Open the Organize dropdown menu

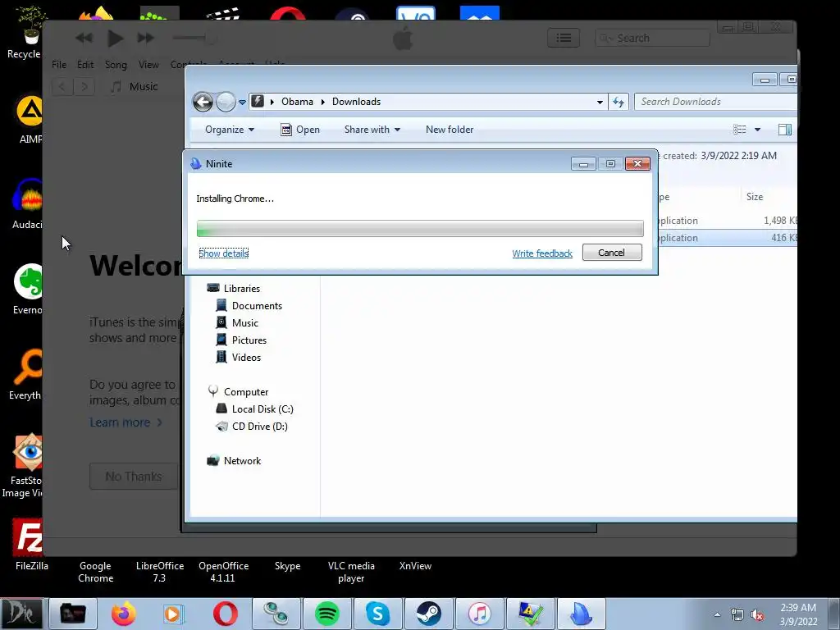point(230,129)
